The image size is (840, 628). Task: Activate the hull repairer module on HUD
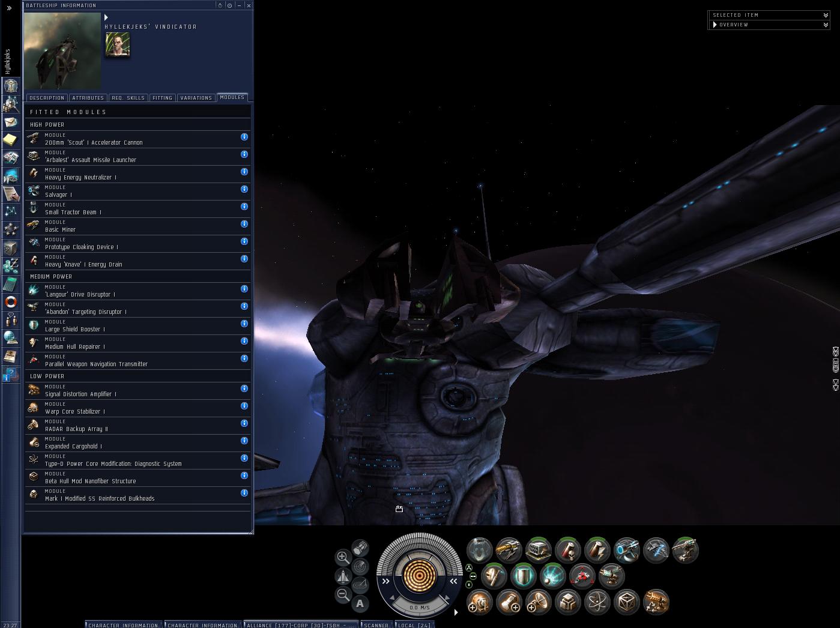[494, 576]
